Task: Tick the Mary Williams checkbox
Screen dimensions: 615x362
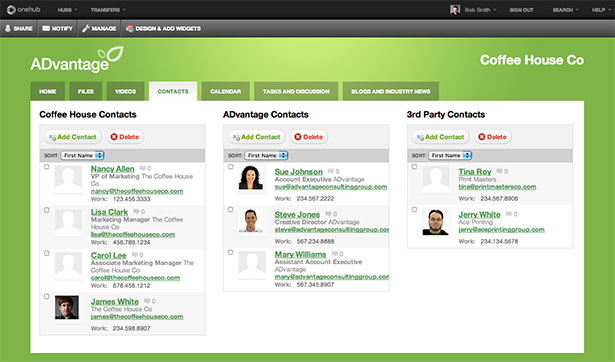Action: (231, 252)
